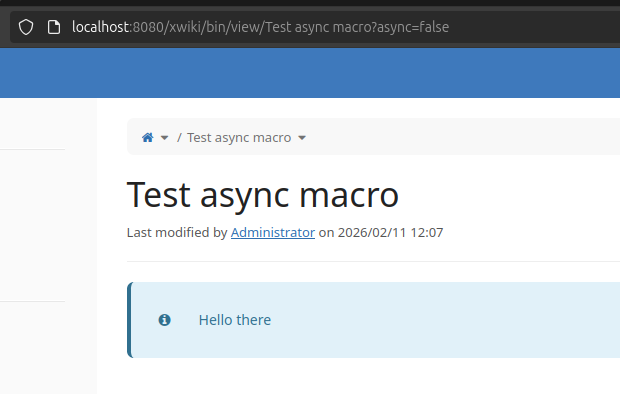
Task: Click the 2026/02/11 12:07 modification date
Action: [x=391, y=232]
